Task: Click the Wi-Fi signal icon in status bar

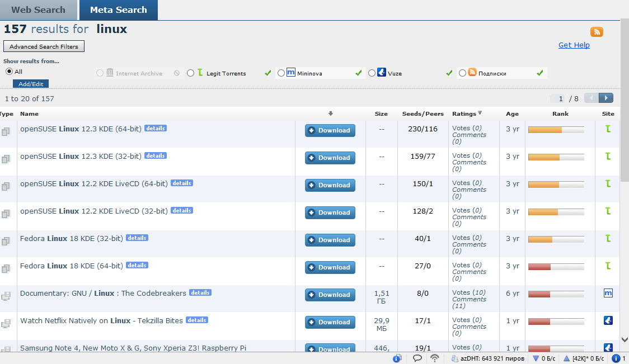Action: click(434, 358)
